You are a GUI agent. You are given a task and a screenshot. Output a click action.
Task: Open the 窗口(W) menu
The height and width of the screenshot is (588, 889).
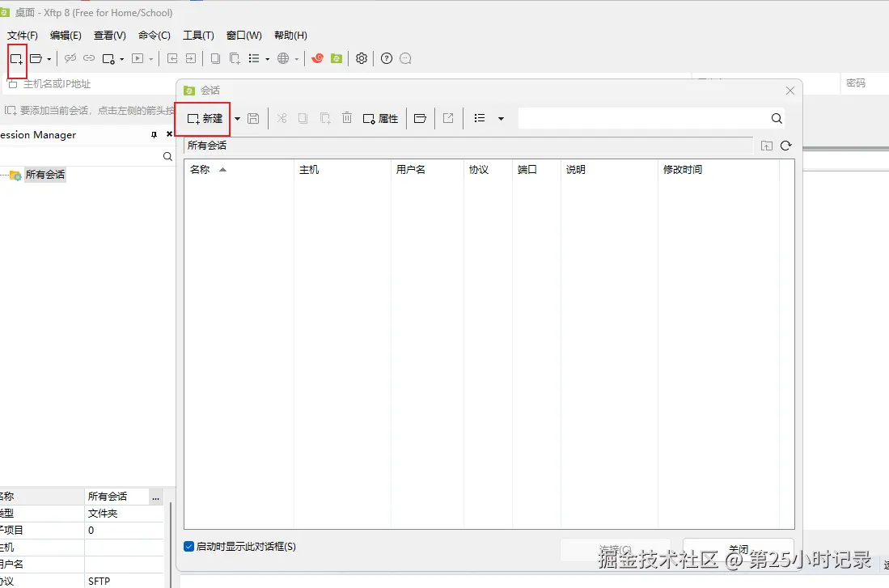tap(244, 35)
